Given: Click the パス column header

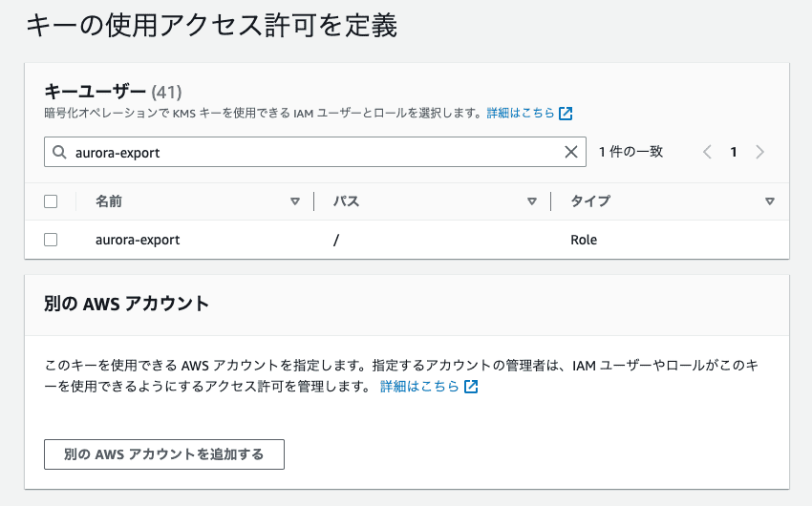Looking at the screenshot, I should (x=346, y=201).
